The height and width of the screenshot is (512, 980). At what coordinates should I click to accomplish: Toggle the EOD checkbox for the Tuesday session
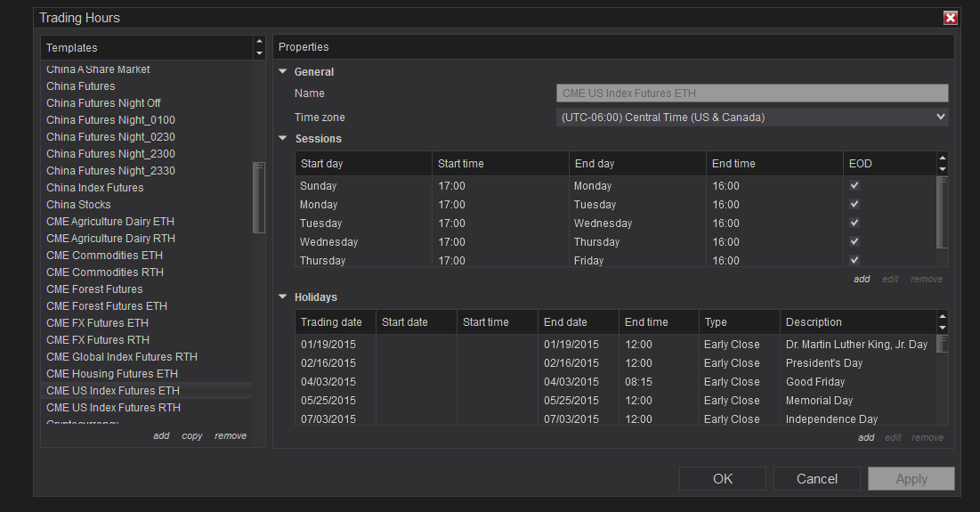point(854,223)
